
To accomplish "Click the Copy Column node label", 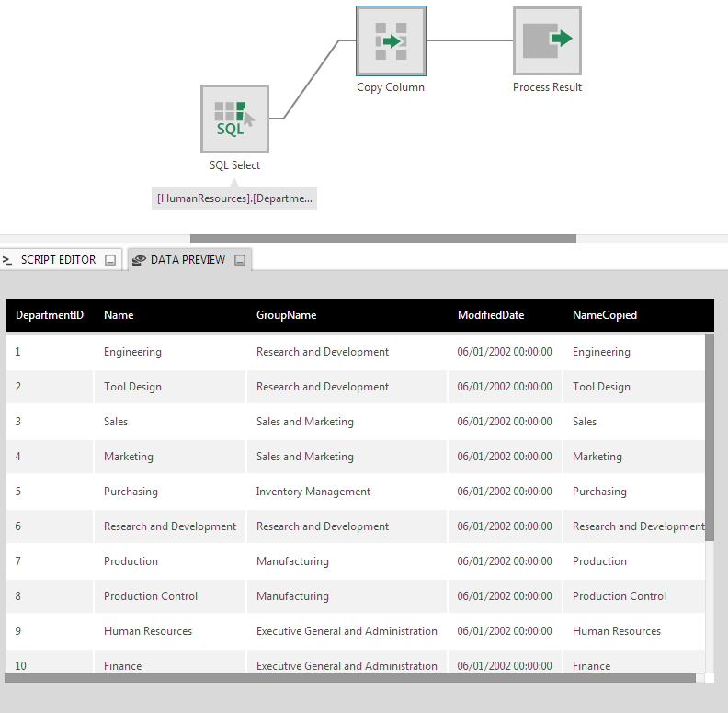I will click(391, 87).
